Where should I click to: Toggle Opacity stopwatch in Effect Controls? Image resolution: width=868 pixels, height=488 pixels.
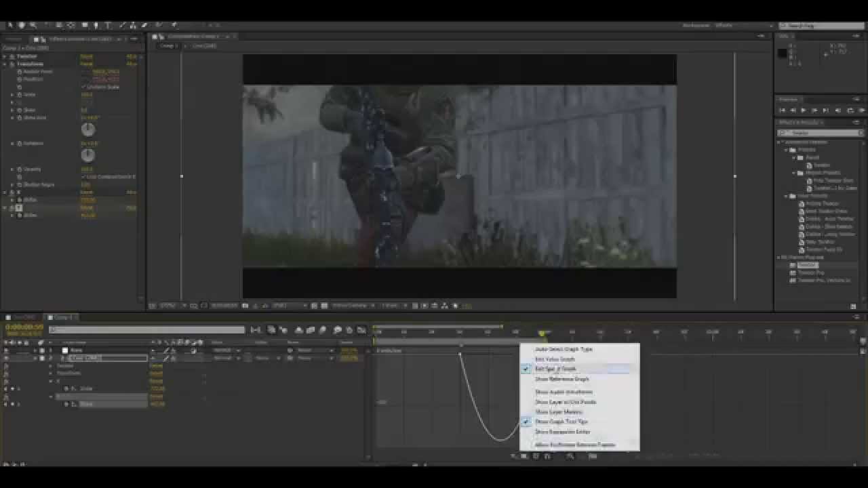20,169
